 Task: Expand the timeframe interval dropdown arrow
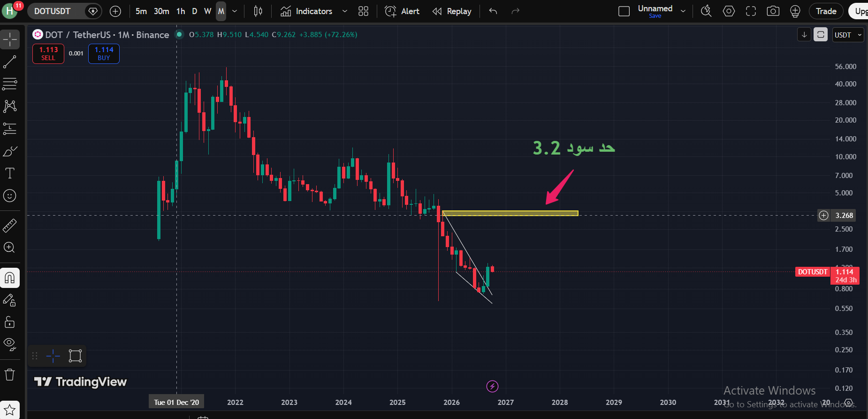[x=235, y=11]
